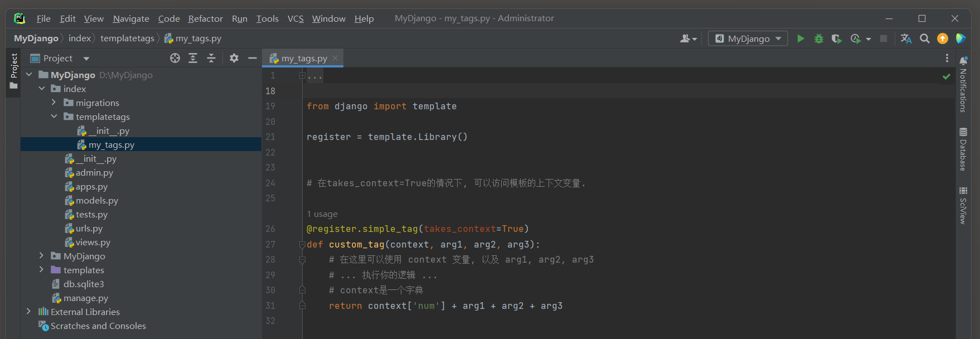
Task: Open the Tools menu
Action: click(267, 18)
